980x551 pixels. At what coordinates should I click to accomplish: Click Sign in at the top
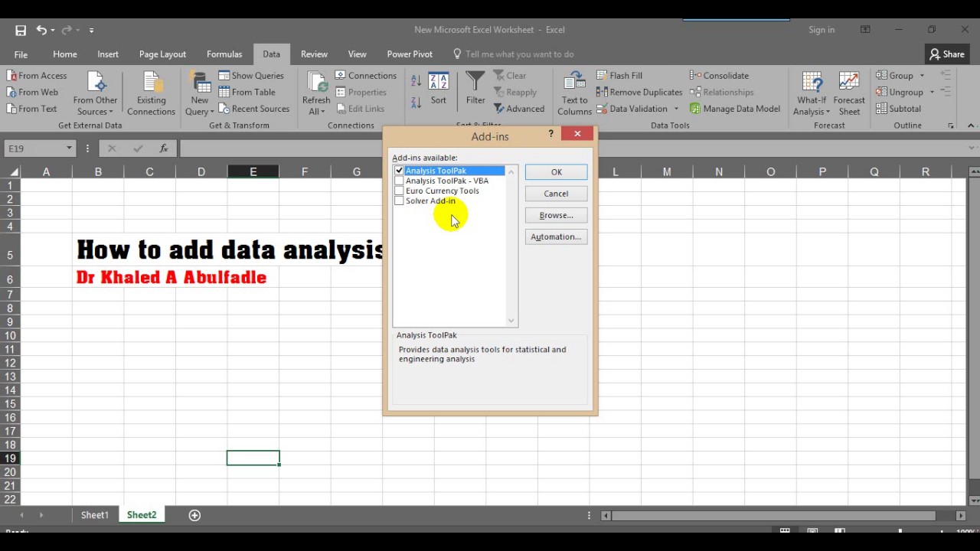point(822,30)
